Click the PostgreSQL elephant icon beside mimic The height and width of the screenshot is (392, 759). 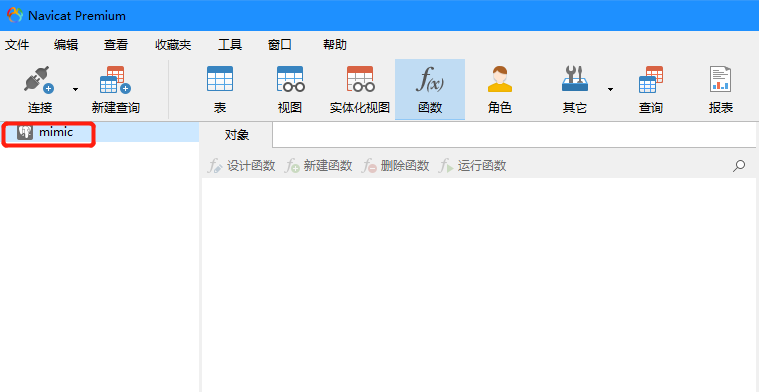pos(25,132)
